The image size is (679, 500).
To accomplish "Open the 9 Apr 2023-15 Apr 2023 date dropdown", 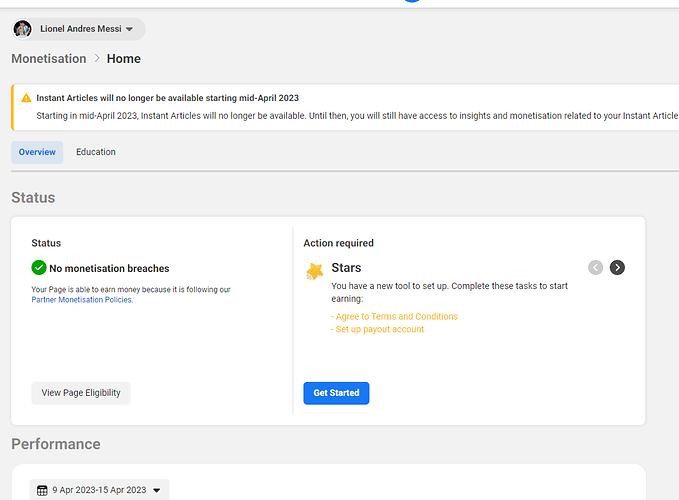I will point(99,490).
